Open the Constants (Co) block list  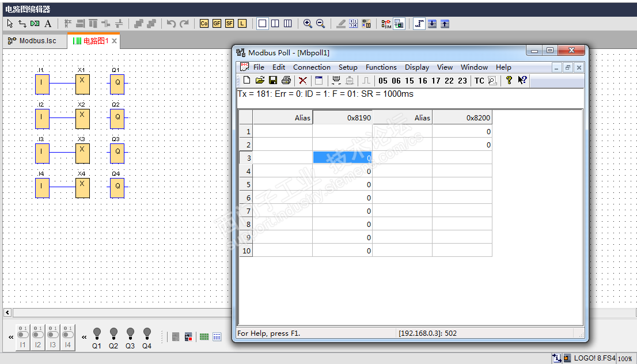204,24
